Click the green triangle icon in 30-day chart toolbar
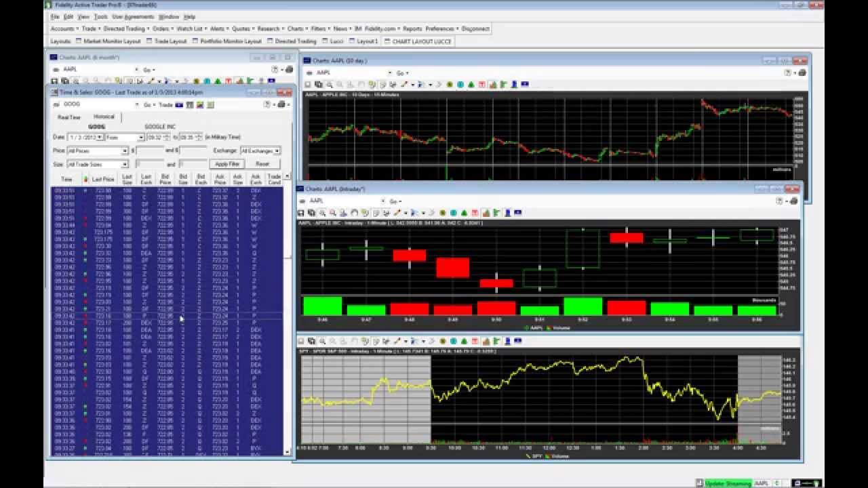This screenshot has height=488, width=868. pyautogui.click(x=471, y=84)
